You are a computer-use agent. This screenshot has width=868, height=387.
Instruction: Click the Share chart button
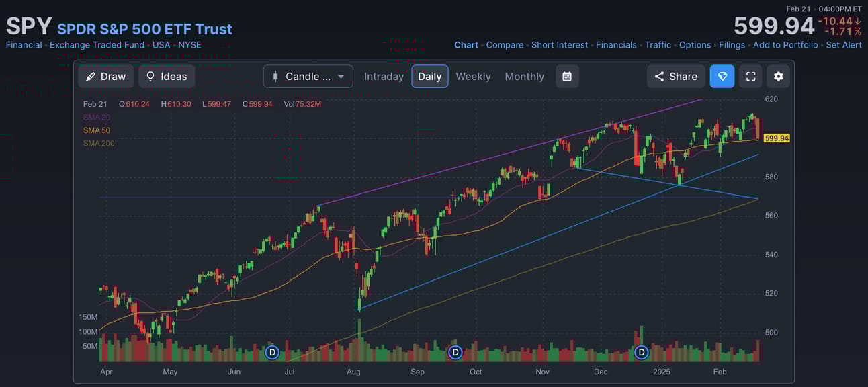pyautogui.click(x=676, y=77)
